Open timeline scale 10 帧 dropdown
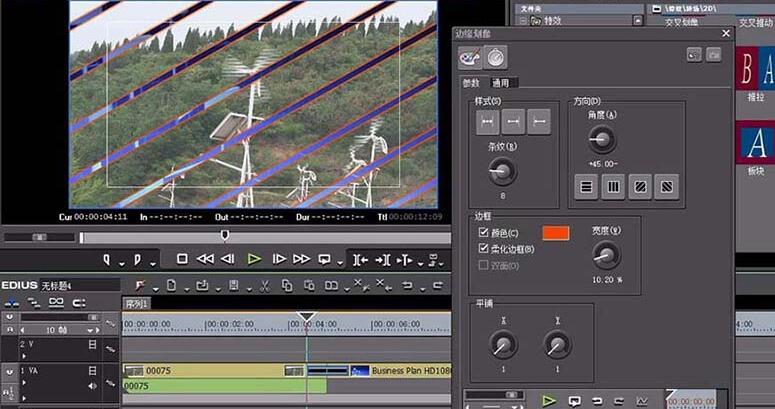The image size is (775, 409). 90,330
